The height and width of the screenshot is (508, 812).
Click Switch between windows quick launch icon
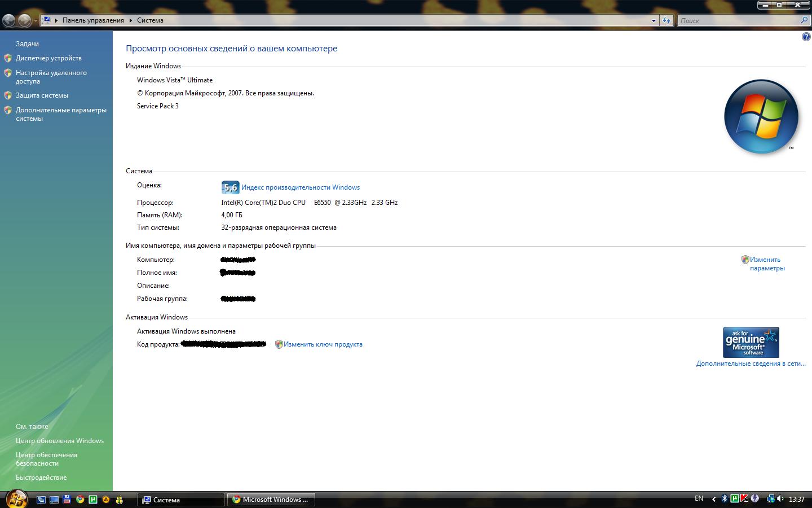coord(41,500)
